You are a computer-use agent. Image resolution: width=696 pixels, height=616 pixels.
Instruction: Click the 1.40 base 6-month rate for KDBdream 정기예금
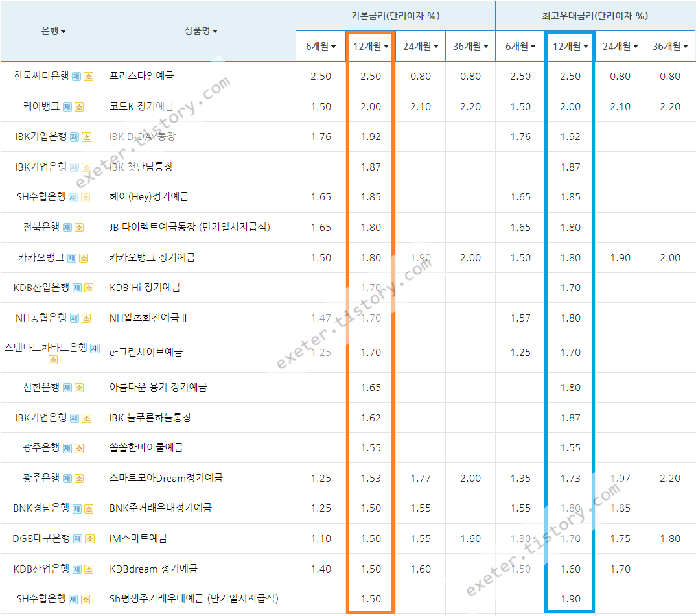coord(321,569)
